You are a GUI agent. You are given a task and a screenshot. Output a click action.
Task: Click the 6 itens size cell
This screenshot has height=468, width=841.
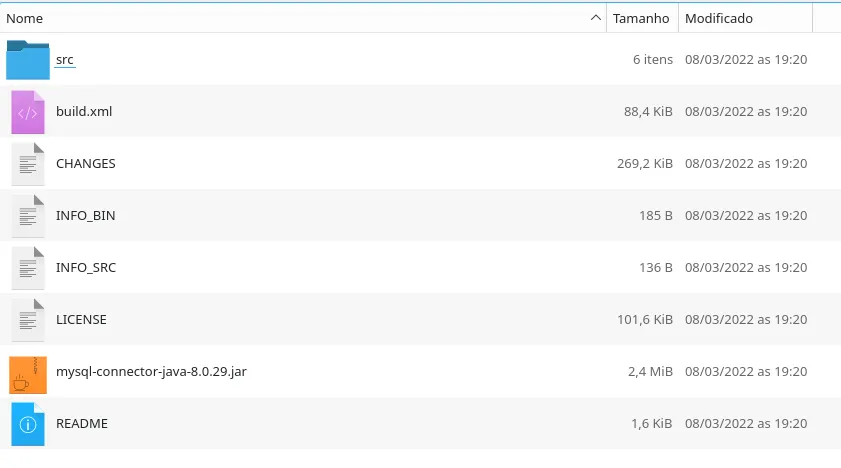click(653, 60)
